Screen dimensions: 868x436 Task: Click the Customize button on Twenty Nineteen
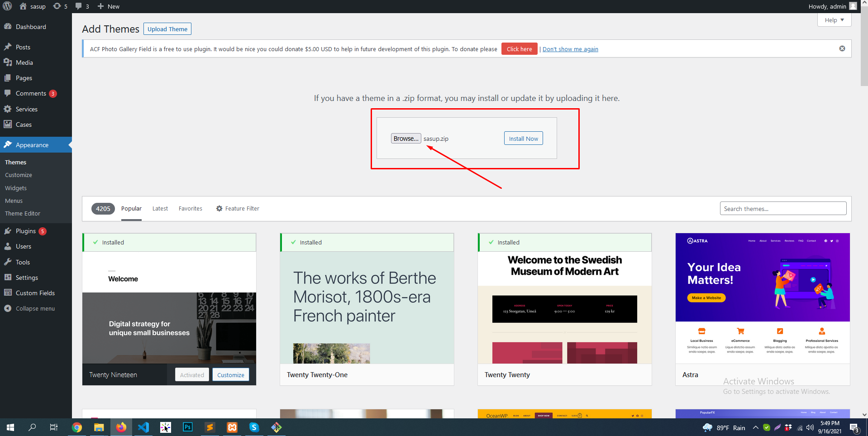231,374
